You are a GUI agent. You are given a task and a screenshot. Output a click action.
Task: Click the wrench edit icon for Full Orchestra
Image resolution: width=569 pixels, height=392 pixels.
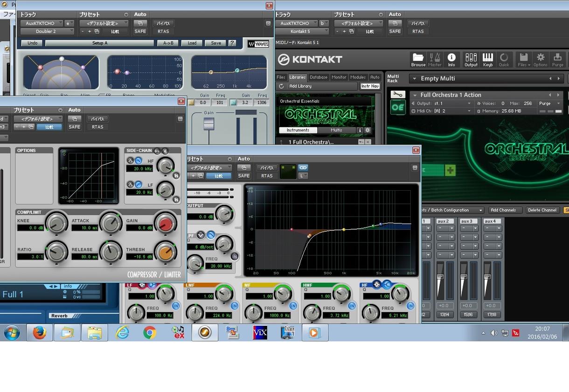point(397,95)
